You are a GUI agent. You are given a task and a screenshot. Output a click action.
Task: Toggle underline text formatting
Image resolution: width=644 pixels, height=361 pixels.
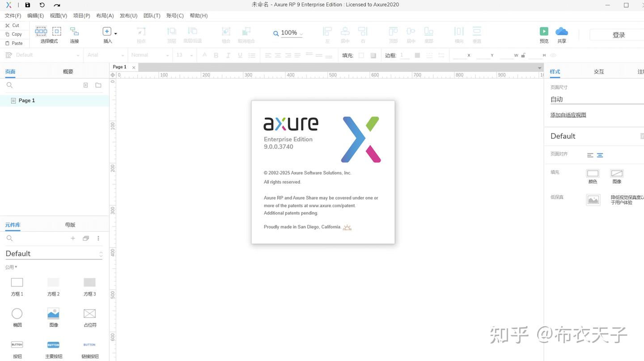coord(240,55)
